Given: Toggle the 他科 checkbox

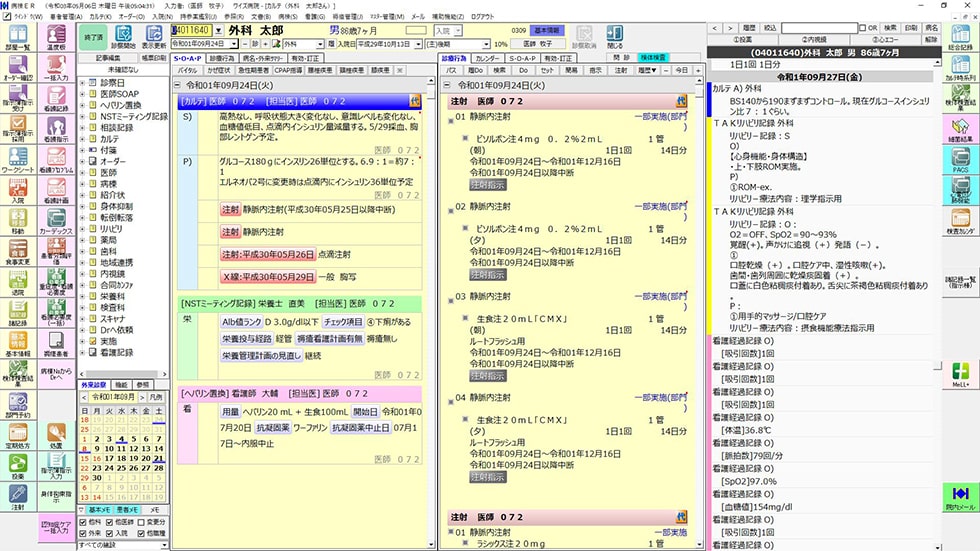Looking at the screenshot, I should pyautogui.click(x=82, y=522).
